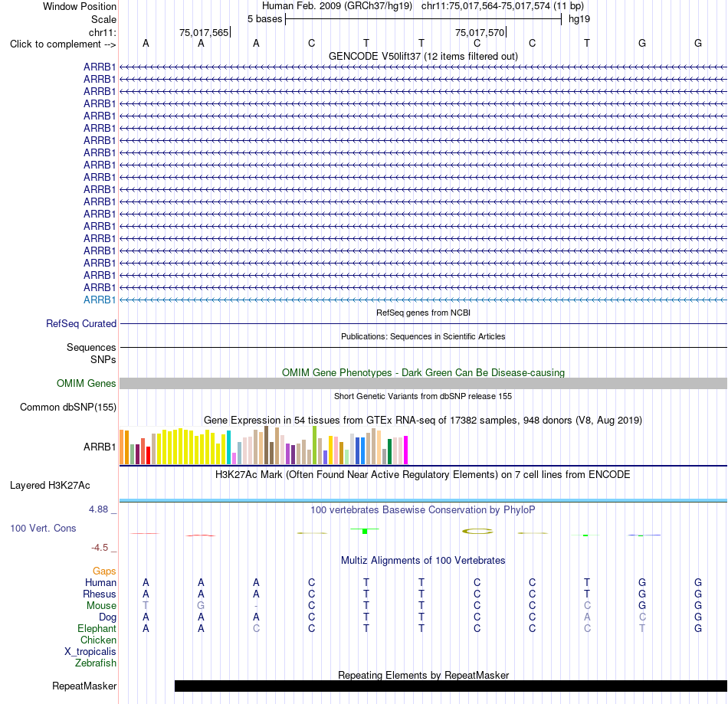Click the magenta bar in GTEx expression chart

(406, 450)
